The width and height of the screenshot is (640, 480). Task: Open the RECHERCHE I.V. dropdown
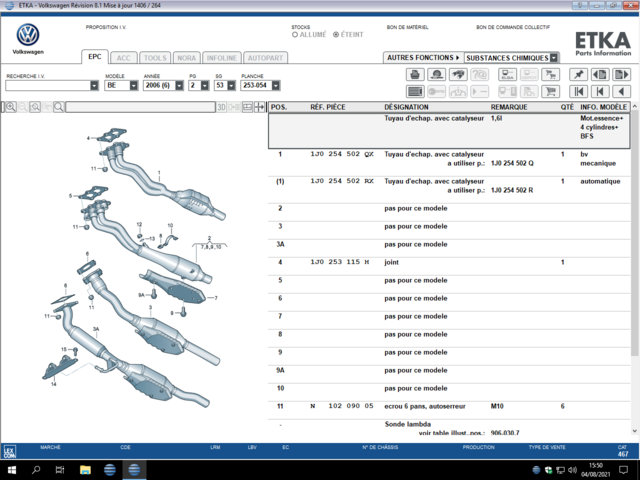point(94,85)
